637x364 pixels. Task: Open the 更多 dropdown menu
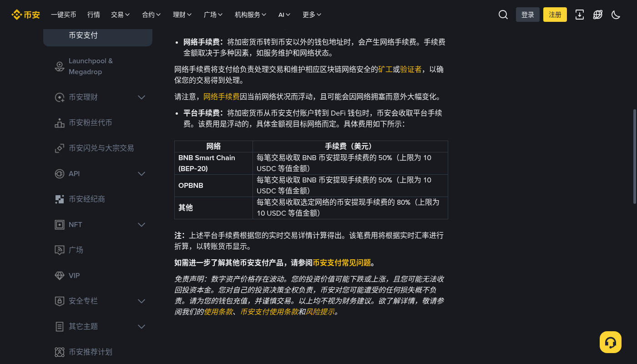point(312,15)
